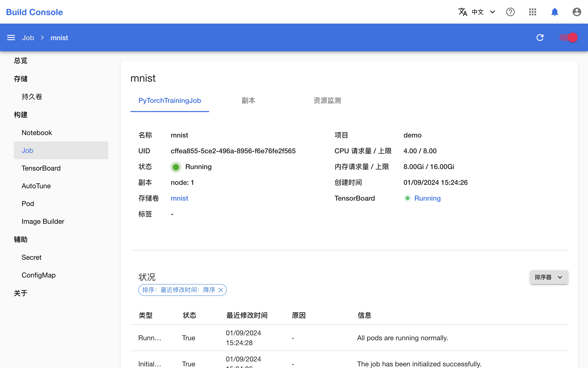Click the Build Console logo
This screenshot has height=368, width=588.
click(34, 12)
